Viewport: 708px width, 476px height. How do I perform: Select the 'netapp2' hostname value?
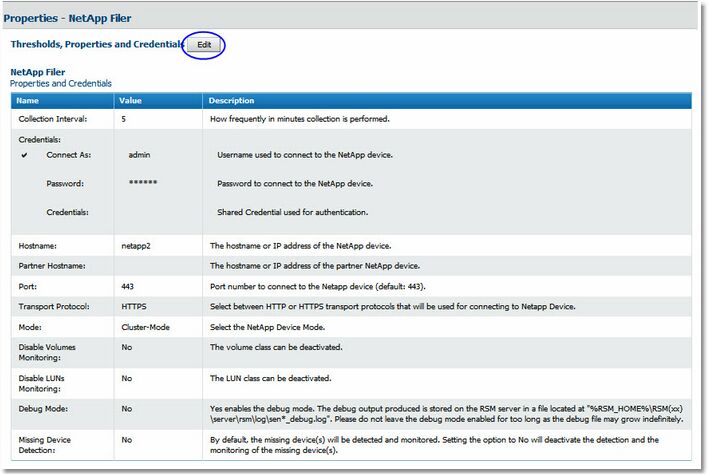tap(136, 246)
